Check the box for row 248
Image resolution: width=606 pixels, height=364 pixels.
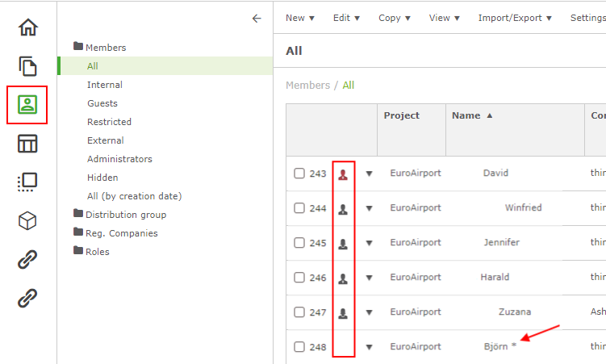tap(299, 346)
